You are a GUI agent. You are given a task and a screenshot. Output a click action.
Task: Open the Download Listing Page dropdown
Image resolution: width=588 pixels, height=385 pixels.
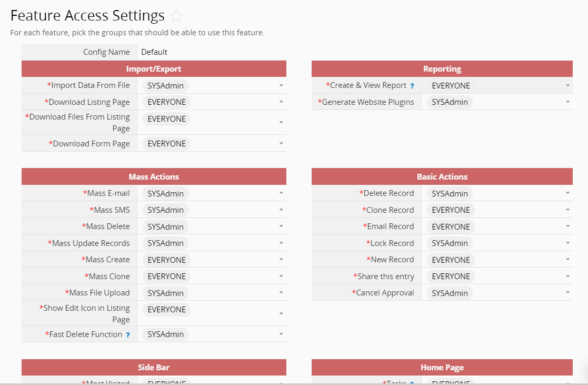(x=281, y=102)
